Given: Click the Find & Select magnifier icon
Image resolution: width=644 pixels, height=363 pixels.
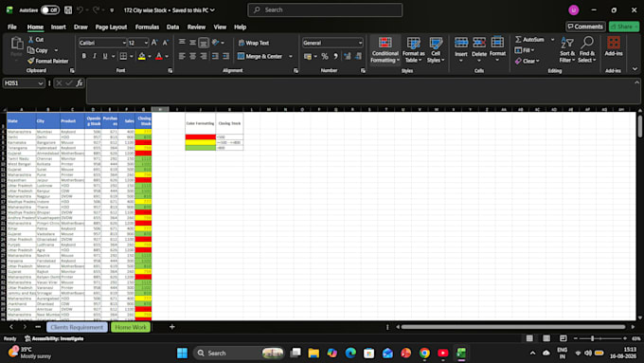Looking at the screenshot, I should point(587,42).
